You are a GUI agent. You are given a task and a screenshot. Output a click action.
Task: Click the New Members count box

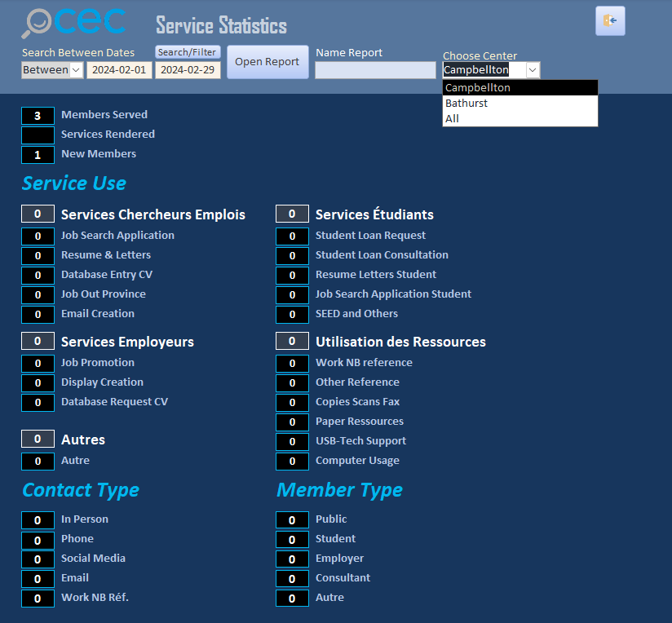coord(38,155)
